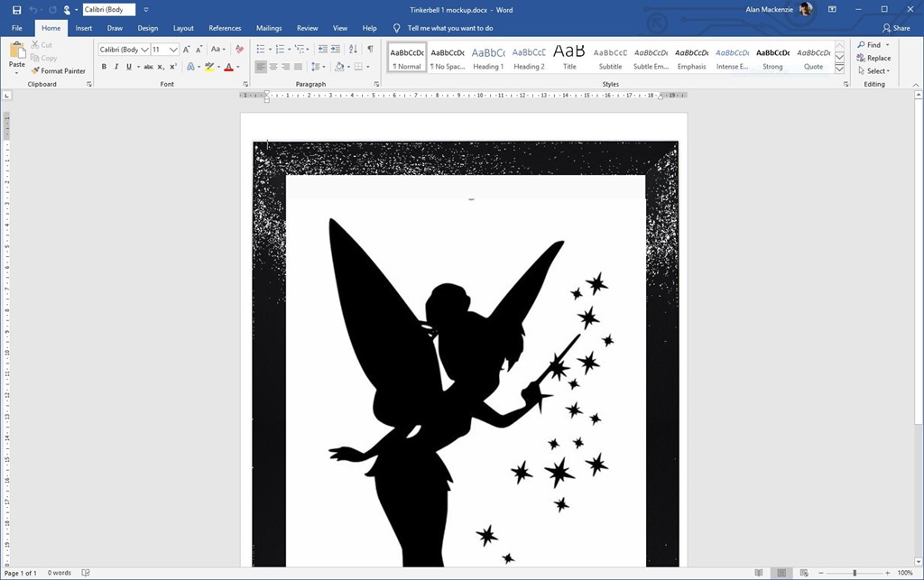Image resolution: width=924 pixels, height=580 pixels.
Task: Toggle Bold formatting
Action: (104, 67)
